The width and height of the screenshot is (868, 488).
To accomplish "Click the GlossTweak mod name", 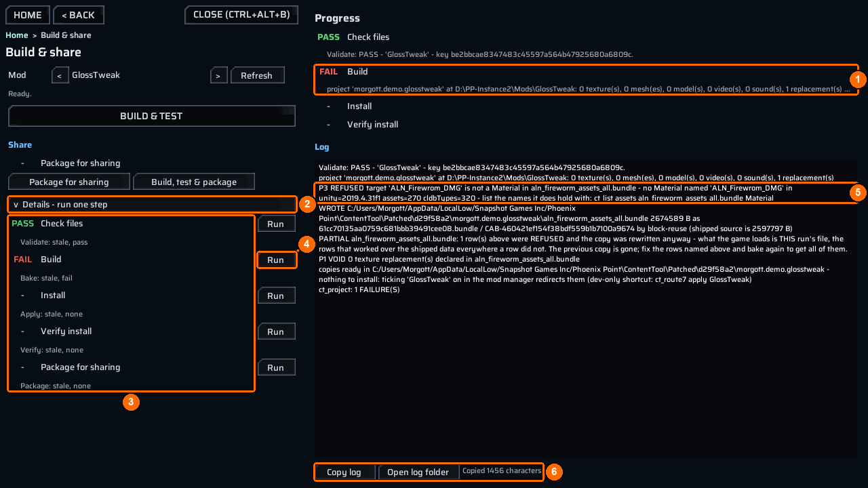I will tap(96, 75).
